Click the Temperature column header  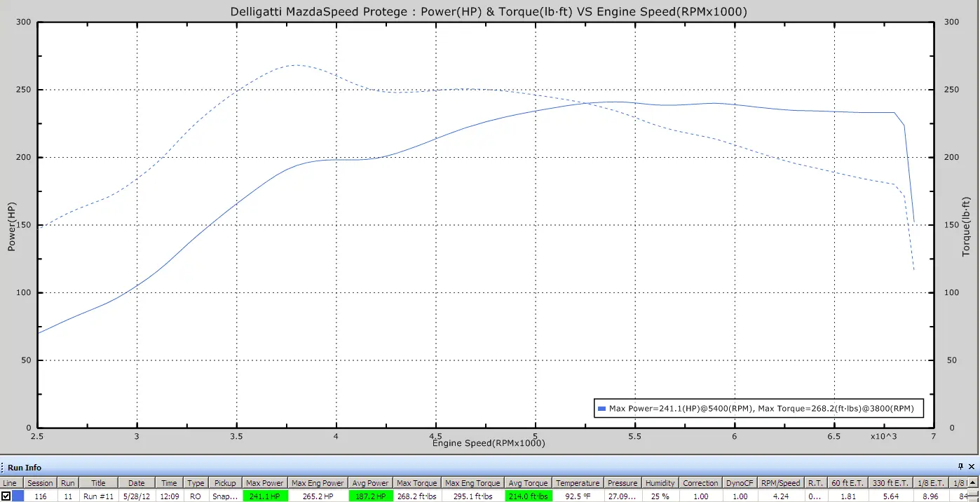(578, 483)
